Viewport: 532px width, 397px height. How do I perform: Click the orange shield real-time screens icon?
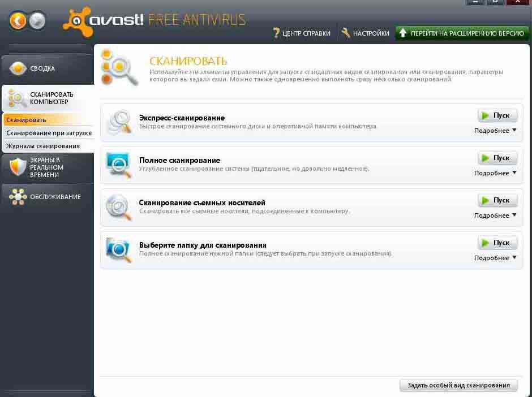click(18, 167)
